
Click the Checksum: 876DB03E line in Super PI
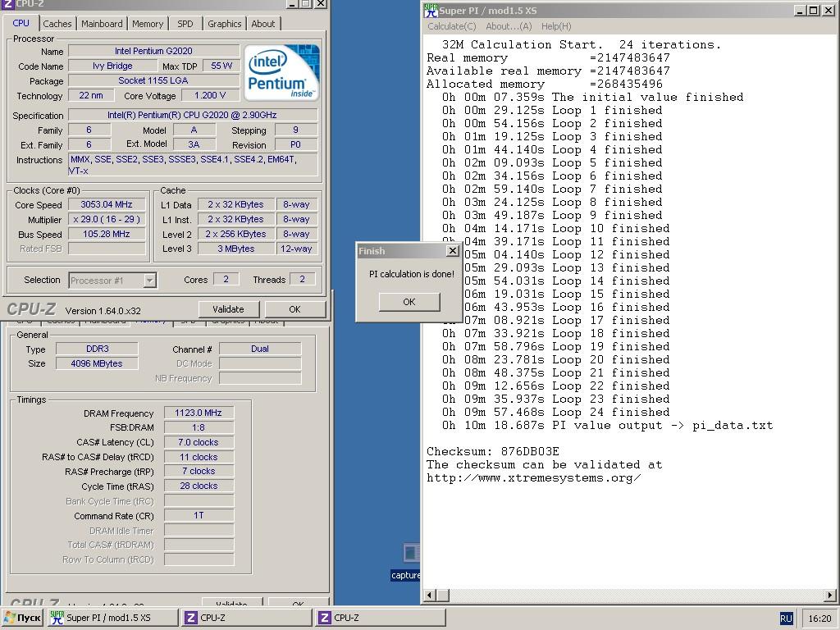(493, 452)
